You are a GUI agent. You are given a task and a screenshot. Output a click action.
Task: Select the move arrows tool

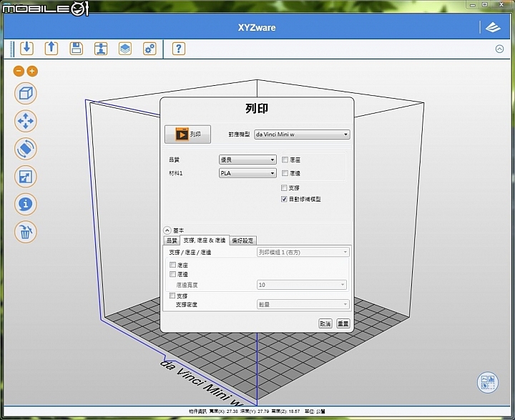point(26,121)
